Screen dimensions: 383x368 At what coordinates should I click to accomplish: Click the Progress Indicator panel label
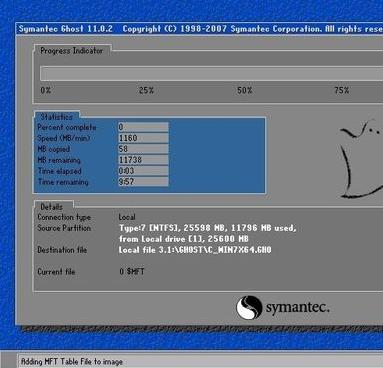tap(72, 51)
